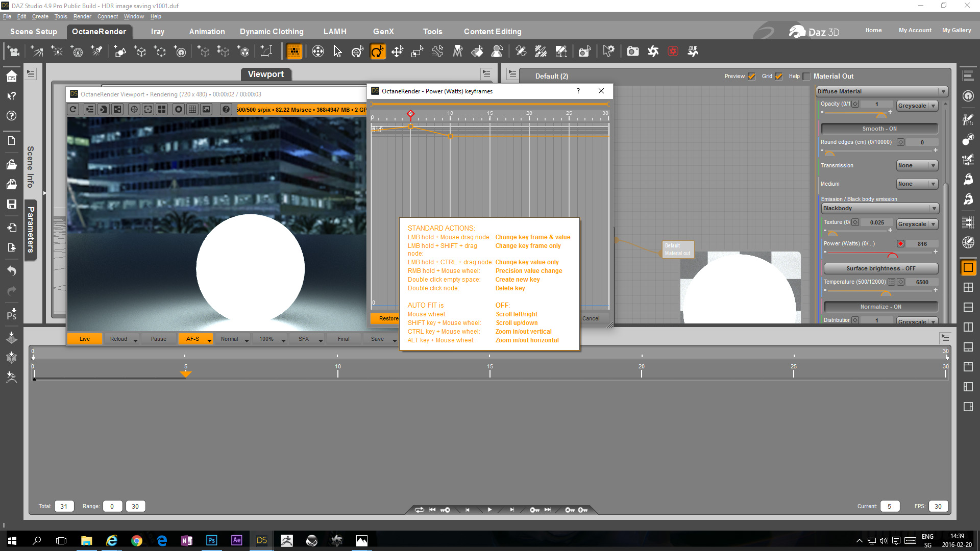Switch to the Animation tab
Screen dimensions: 980x551
(207, 32)
